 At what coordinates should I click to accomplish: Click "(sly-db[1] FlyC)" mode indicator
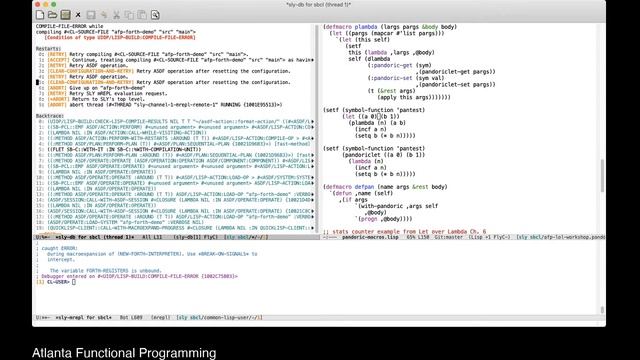pos(196,237)
